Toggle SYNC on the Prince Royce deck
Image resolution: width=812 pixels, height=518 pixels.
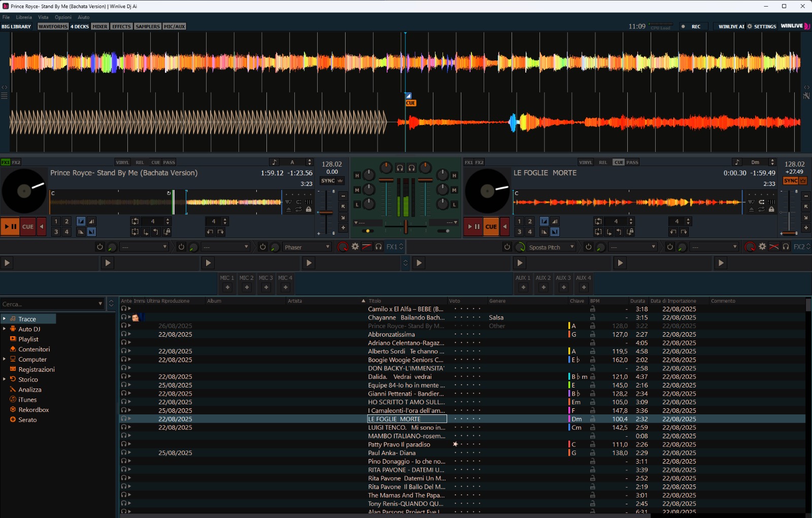pyautogui.click(x=328, y=181)
